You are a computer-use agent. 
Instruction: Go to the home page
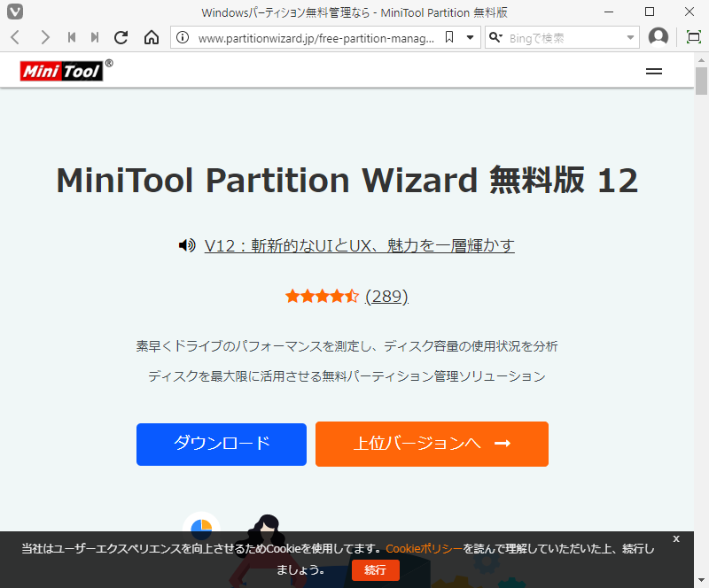[152, 37]
